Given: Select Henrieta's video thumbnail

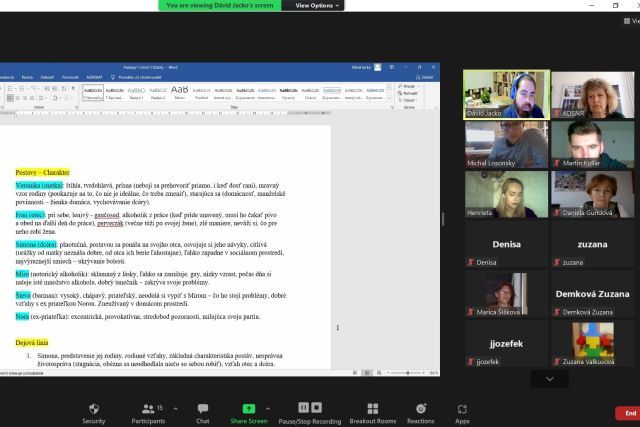Looking at the screenshot, I should [505, 194].
